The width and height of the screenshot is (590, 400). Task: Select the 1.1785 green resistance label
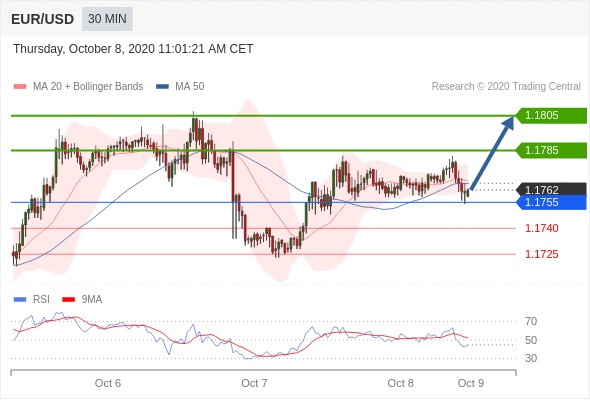click(x=551, y=150)
